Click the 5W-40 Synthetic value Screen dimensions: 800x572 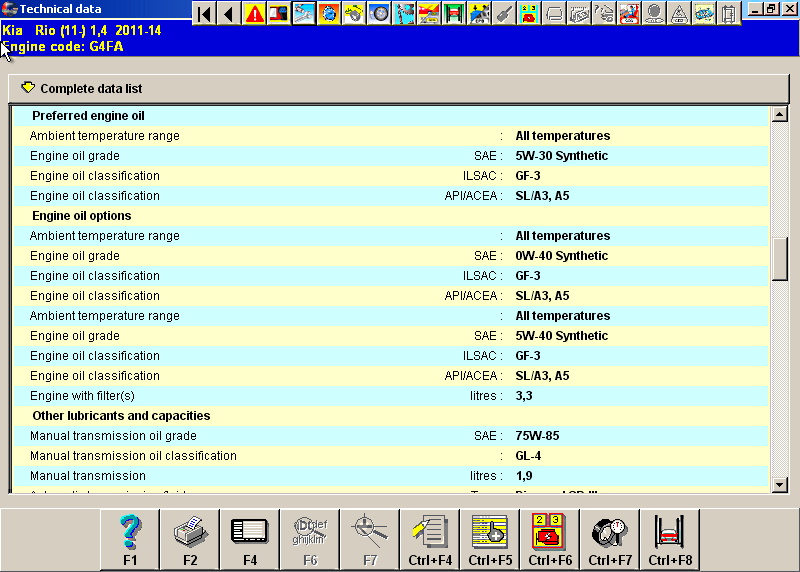click(x=562, y=336)
